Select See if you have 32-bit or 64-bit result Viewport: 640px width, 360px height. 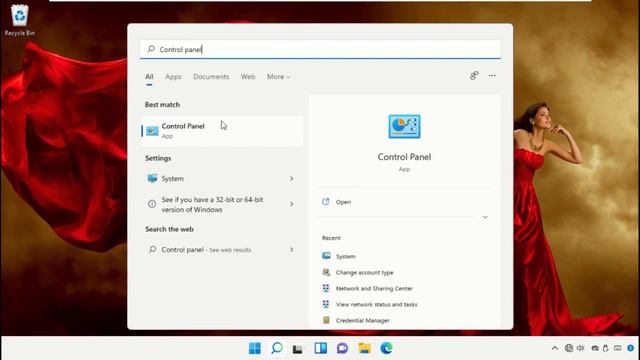(222, 204)
